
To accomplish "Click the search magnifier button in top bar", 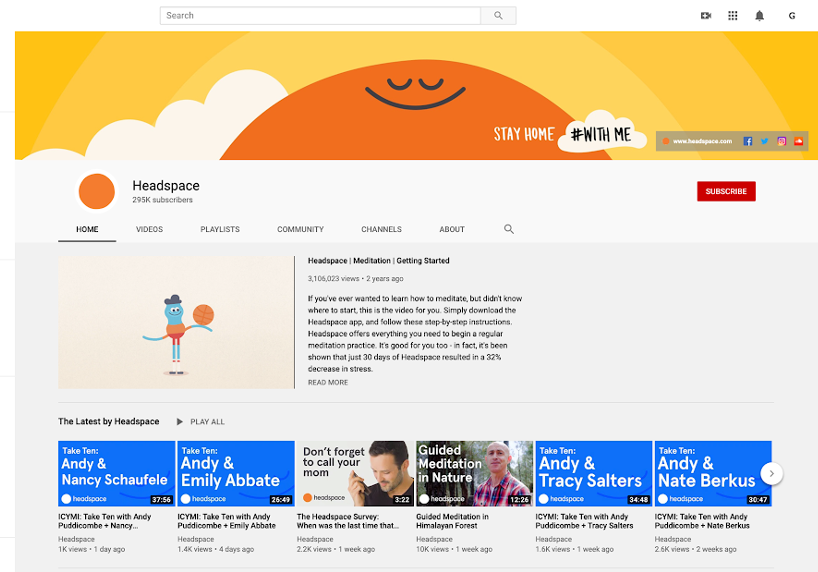I will click(x=498, y=16).
